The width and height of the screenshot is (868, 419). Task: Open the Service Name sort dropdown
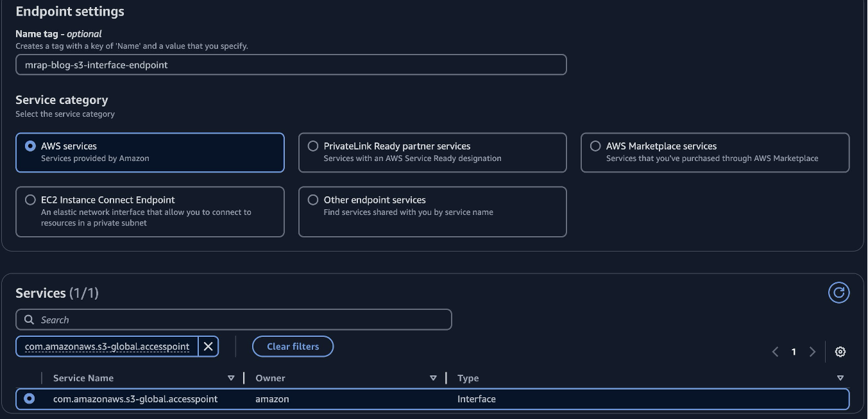coord(232,378)
